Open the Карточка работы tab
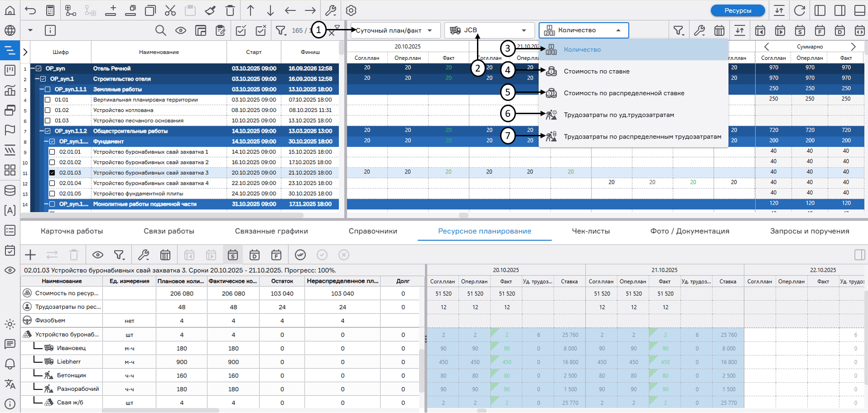This screenshot has height=413, width=868. pos(72,231)
